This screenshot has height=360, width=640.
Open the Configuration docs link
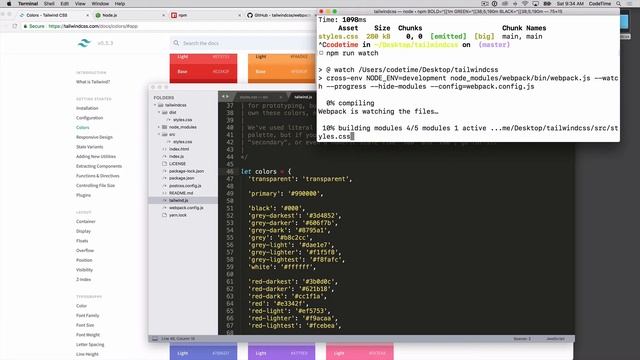point(89,118)
